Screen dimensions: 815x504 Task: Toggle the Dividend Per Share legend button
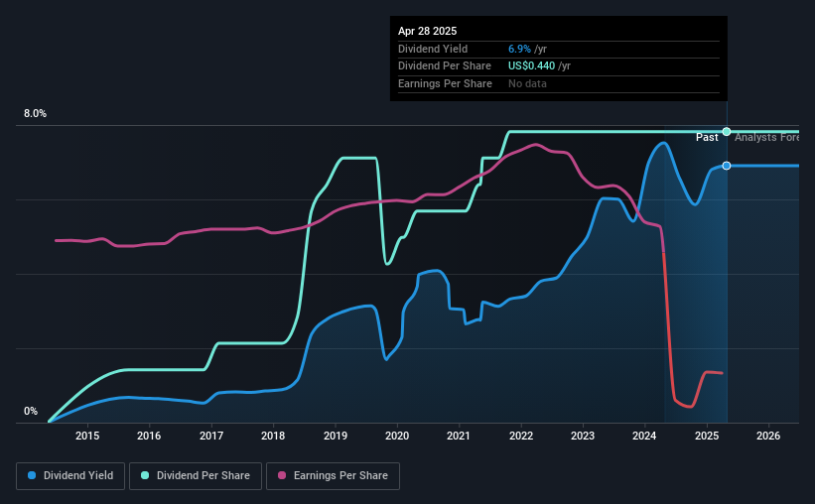196,476
